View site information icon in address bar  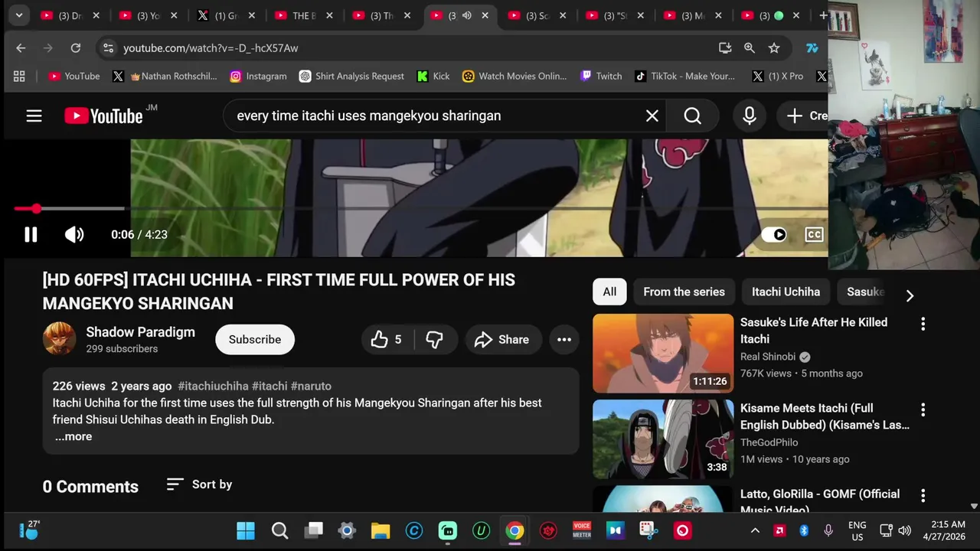pyautogui.click(x=109, y=48)
